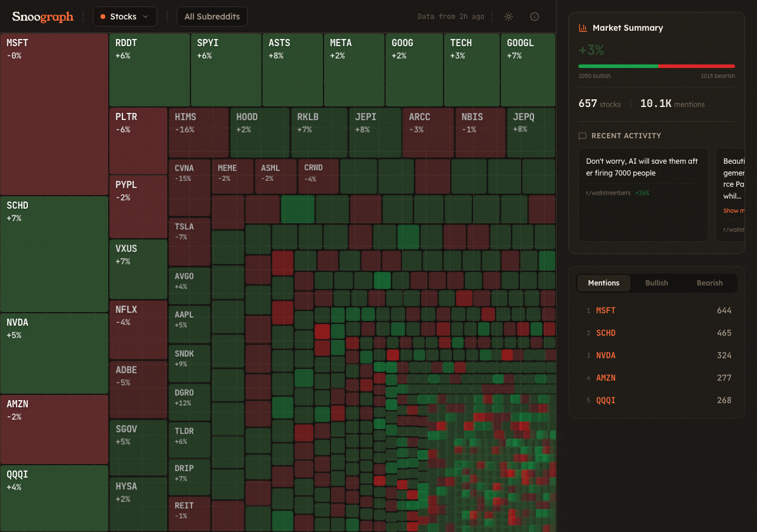Image resolution: width=757 pixels, height=532 pixels.
Task: Toggle light mode using the sun icon
Action: (x=508, y=17)
